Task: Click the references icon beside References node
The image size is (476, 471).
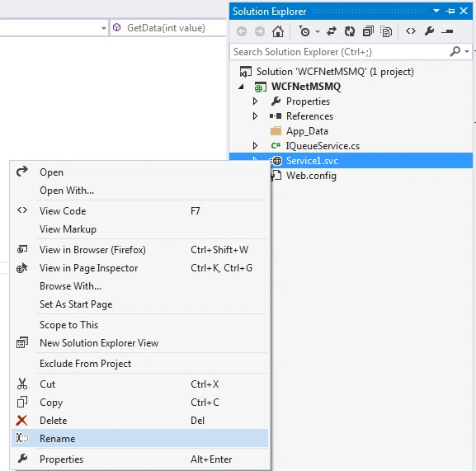Action: coord(276,116)
